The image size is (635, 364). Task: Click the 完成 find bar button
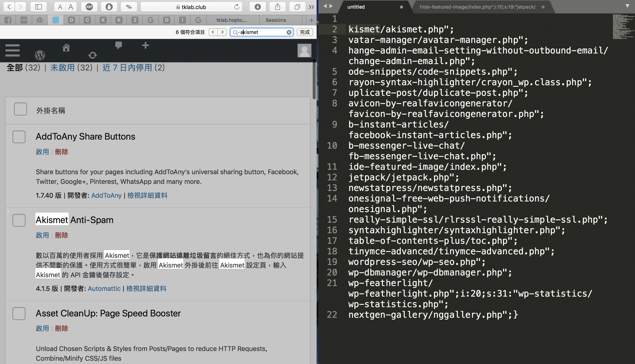tap(305, 32)
